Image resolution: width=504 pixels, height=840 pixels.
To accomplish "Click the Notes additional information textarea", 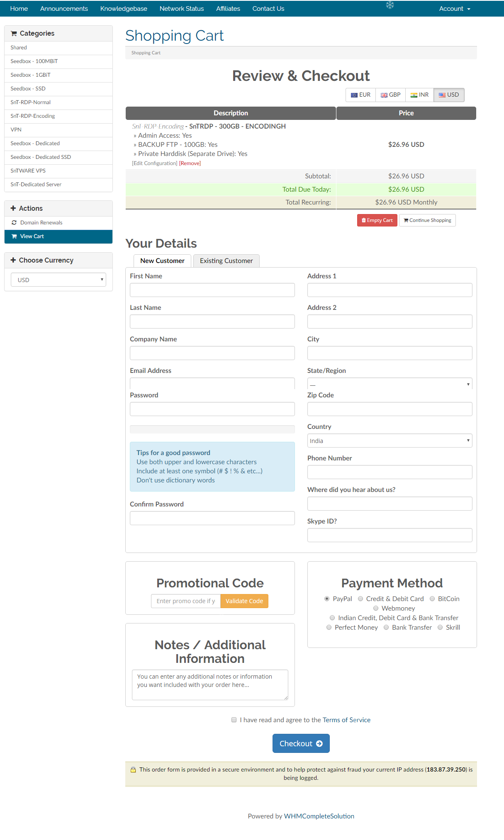I will [x=210, y=685].
